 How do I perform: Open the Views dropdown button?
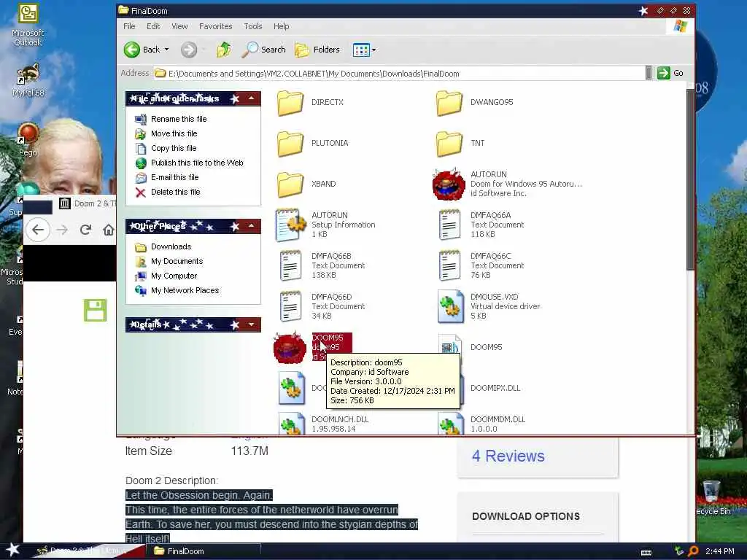365,50
